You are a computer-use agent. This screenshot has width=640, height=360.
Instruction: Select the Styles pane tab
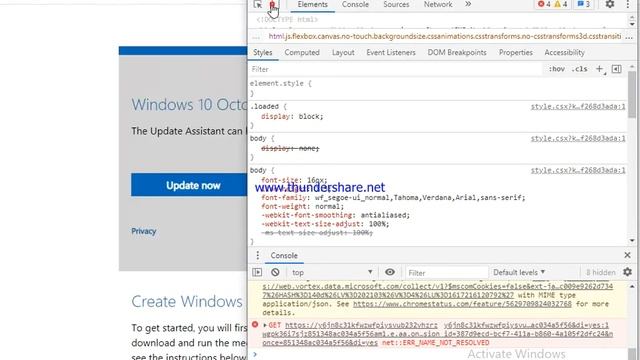pos(262,53)
